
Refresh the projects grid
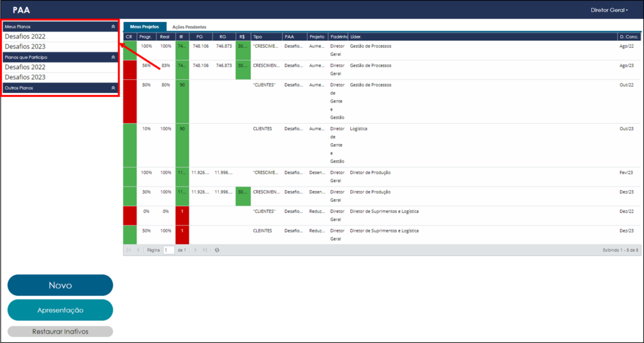(217, 250)
